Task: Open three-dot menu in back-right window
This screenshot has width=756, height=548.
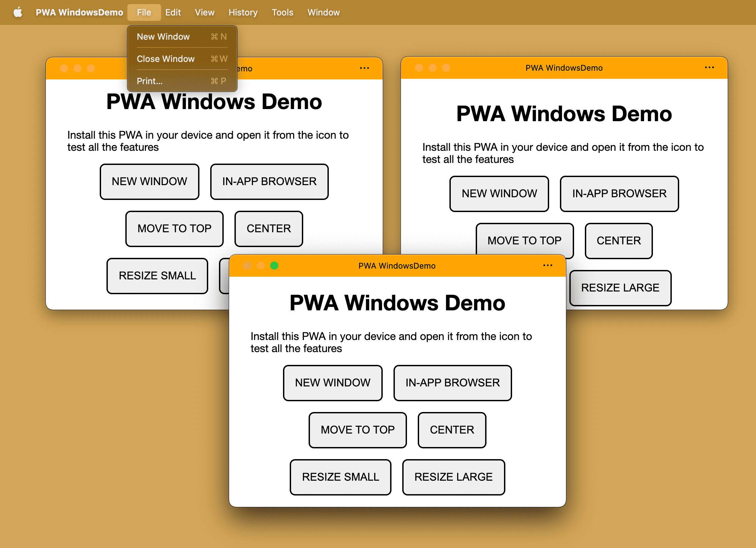Action: [709, 68]
